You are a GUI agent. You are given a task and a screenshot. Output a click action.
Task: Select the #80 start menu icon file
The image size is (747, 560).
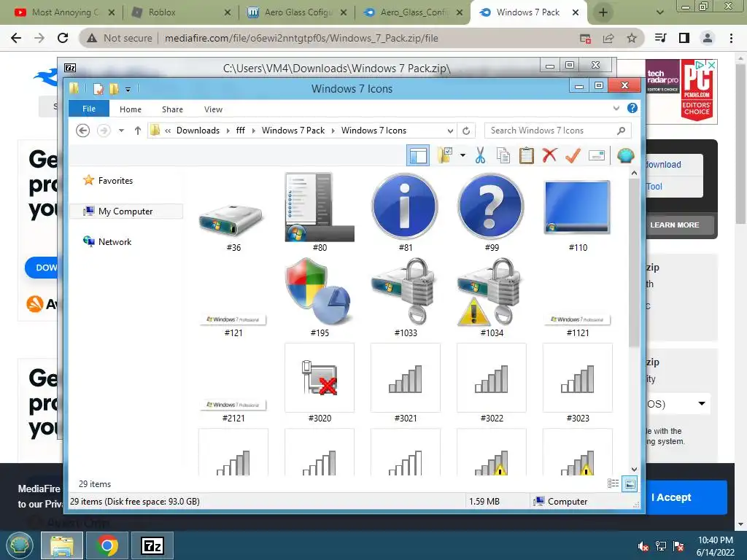pos(320,213)
